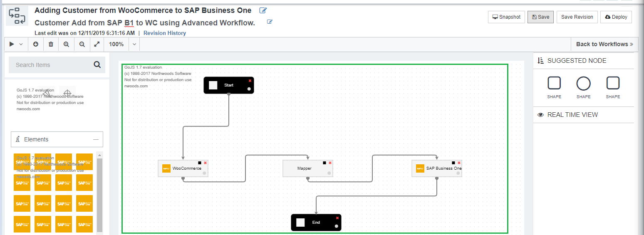Screen dimensions: 644x235
Task: Click the zoom out magnifier icon
Action: tap(82, 44)
